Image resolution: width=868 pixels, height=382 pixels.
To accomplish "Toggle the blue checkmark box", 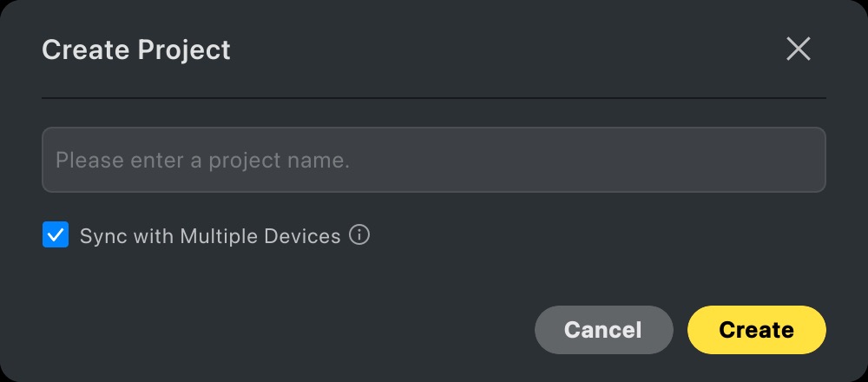I will (x=56, y=235).
